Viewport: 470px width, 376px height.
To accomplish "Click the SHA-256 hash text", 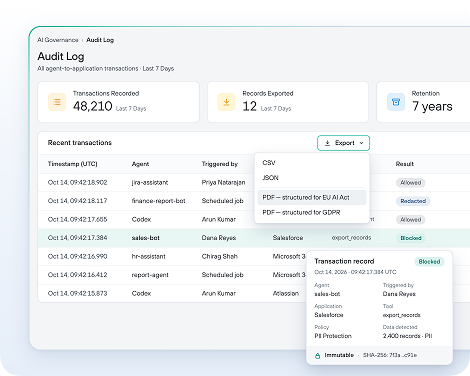I will point(390,355).
